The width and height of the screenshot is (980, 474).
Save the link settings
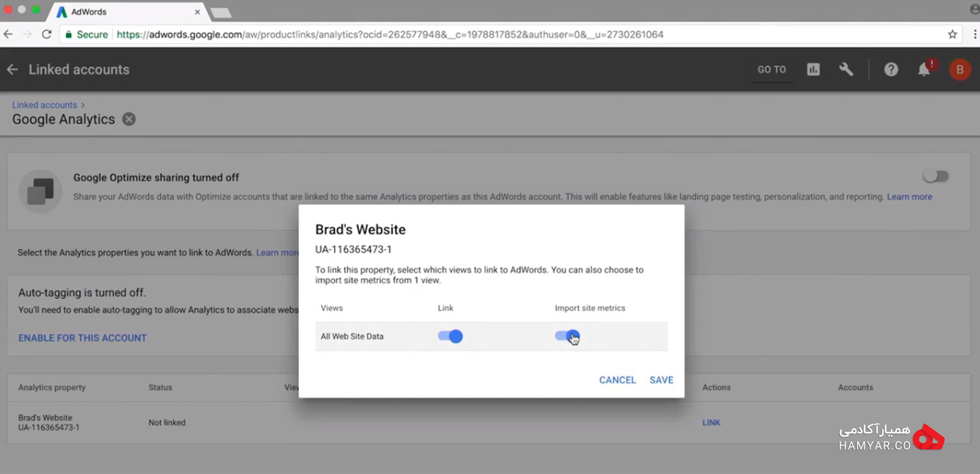pos(661,380)
